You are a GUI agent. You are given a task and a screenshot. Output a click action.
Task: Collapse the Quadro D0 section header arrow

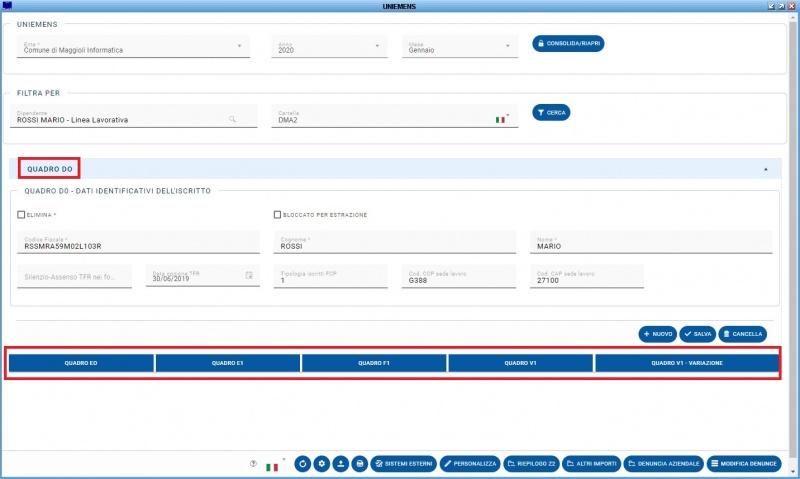(x=766, y=169)
